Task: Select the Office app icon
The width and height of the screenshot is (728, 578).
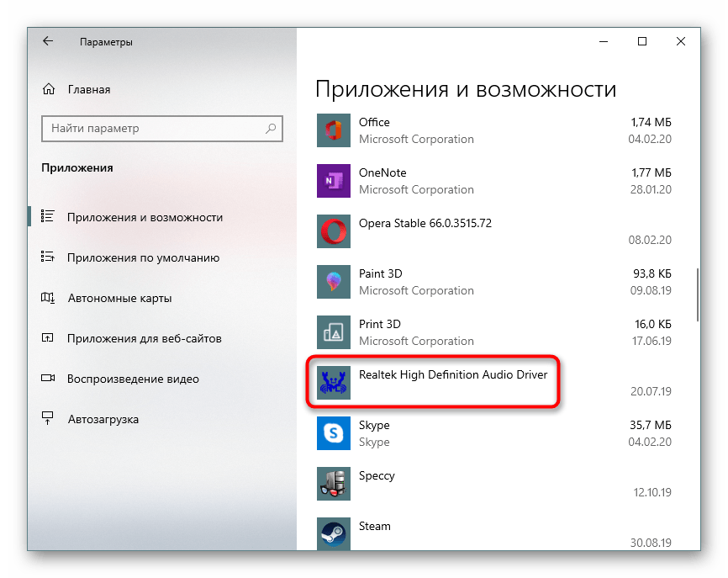Action: pos(334,130)
